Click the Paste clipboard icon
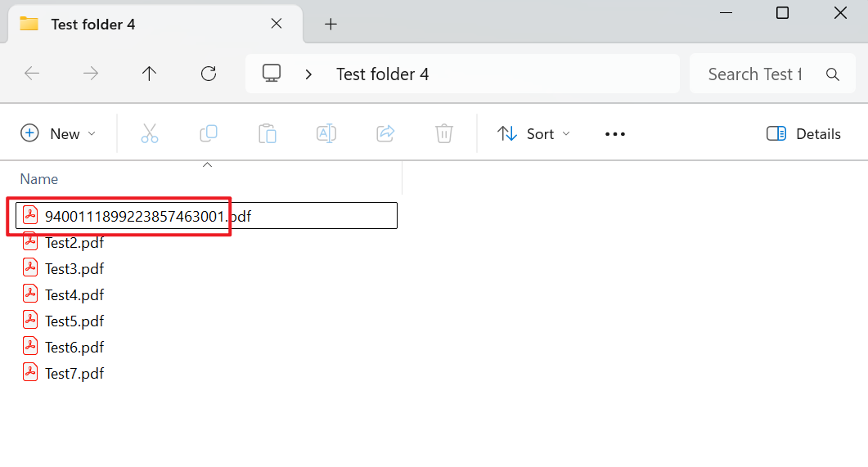868x467 pixels. click(x=268, y=133)
